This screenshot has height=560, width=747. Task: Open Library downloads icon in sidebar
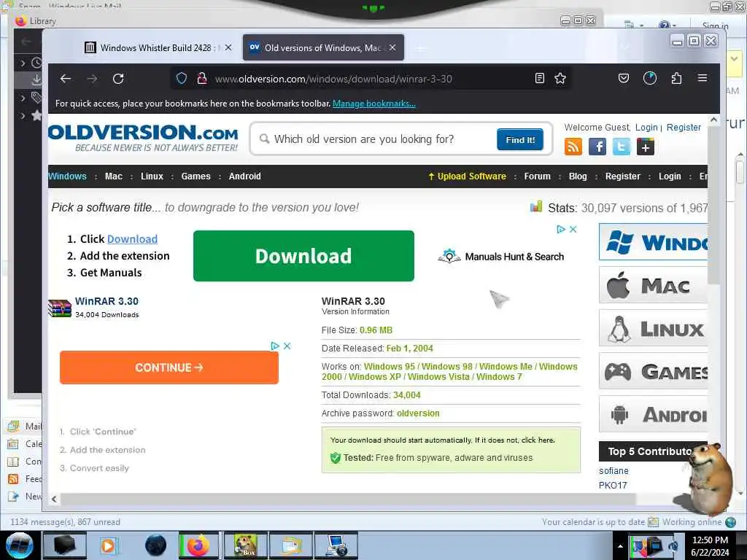point(36,79)
